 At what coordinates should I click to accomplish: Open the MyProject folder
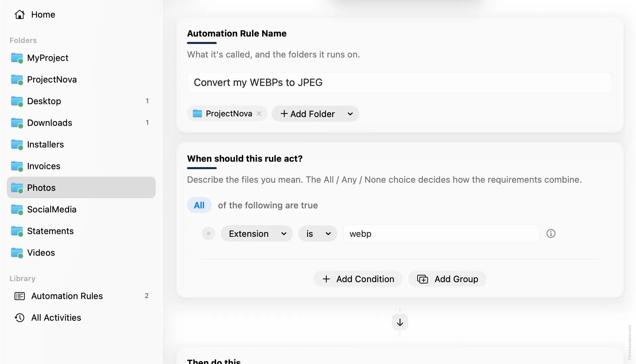pyautogui.click(x=81, y=58)
